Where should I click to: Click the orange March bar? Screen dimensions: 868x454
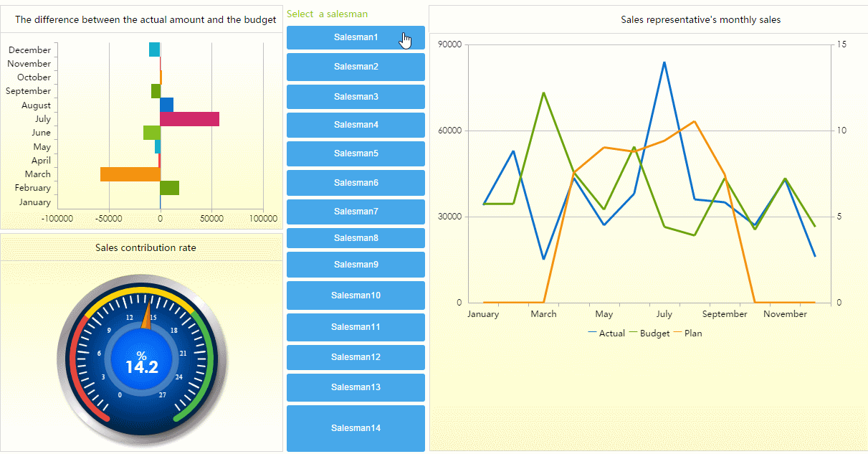(x=130, y=174)
